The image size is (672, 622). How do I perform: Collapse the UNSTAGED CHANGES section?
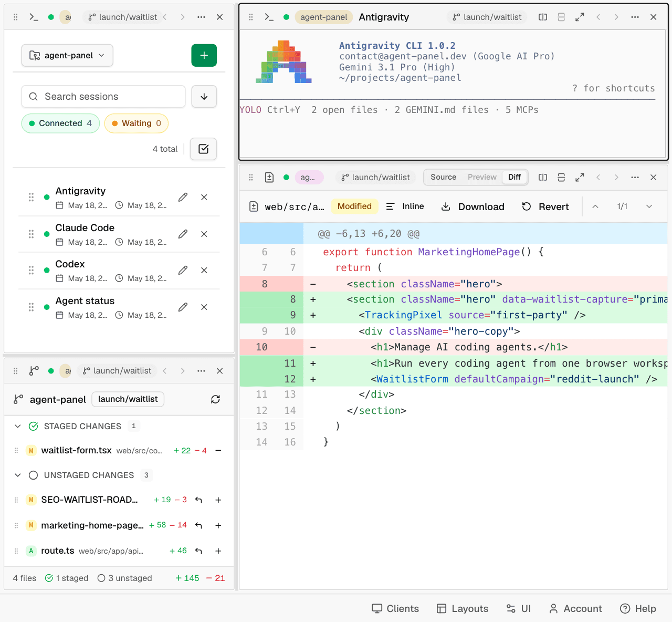18,475
